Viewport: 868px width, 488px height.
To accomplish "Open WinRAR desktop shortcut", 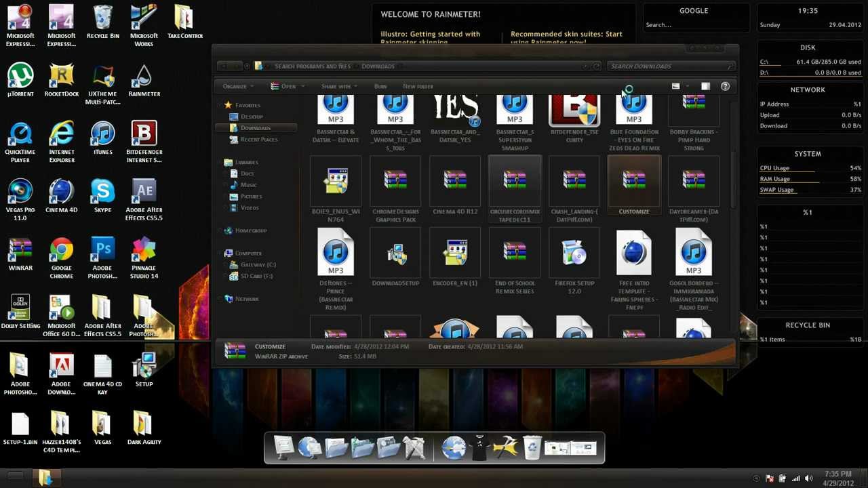I will [x=20, y=254].
